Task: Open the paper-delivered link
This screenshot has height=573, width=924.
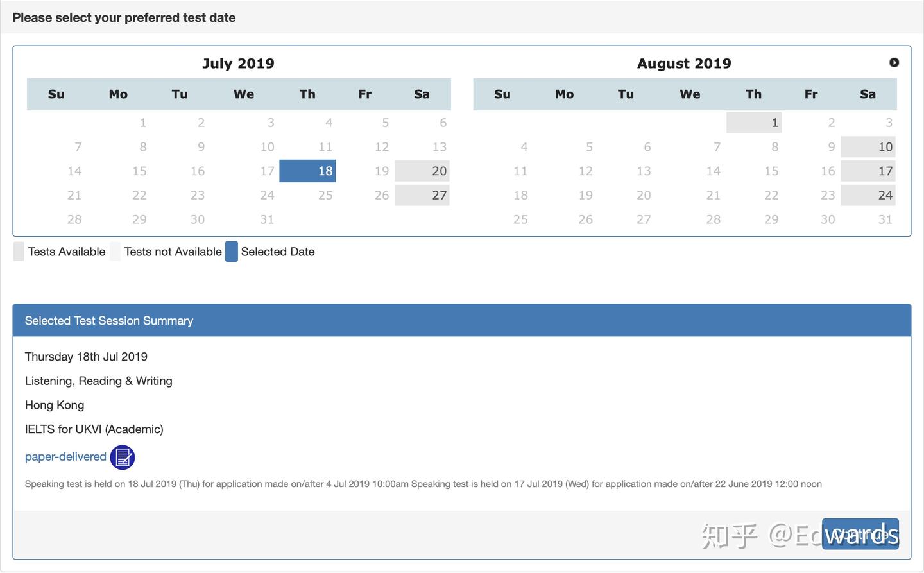Action: (65, 456)
